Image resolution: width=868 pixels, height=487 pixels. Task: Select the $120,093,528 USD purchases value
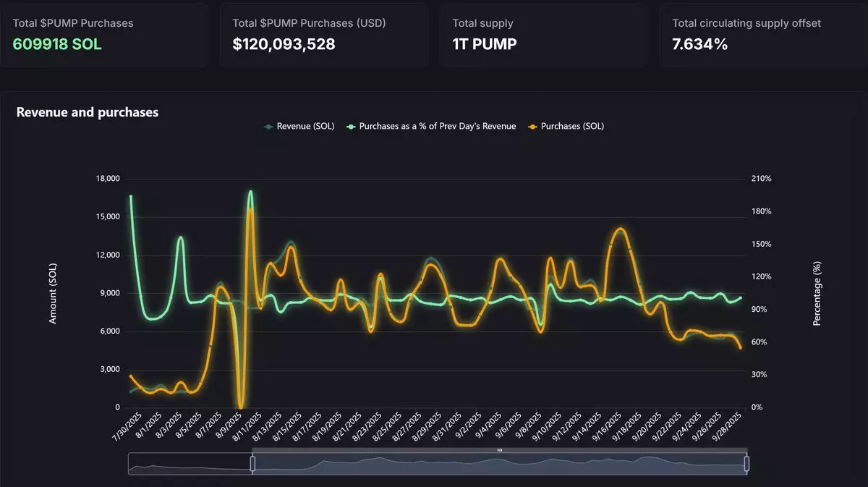[x=284, y=44]
